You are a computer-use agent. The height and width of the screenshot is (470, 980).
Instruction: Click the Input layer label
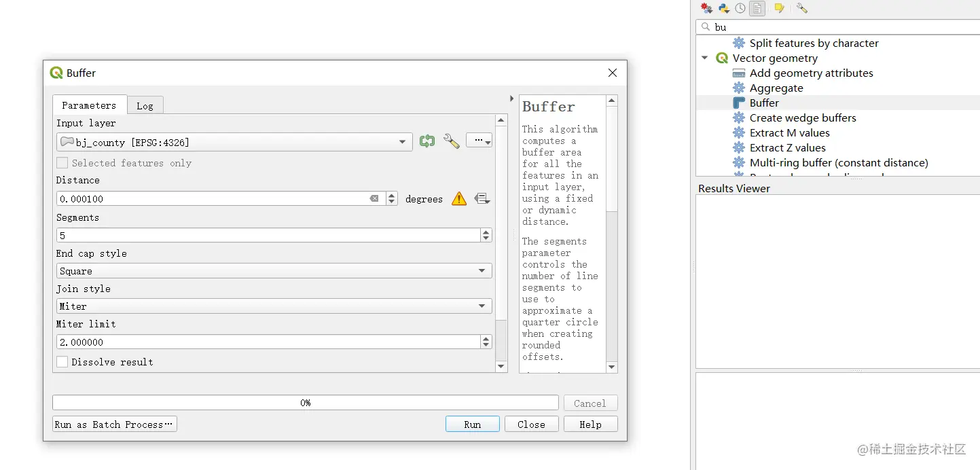pyautogui.click(x=86, y=123)
